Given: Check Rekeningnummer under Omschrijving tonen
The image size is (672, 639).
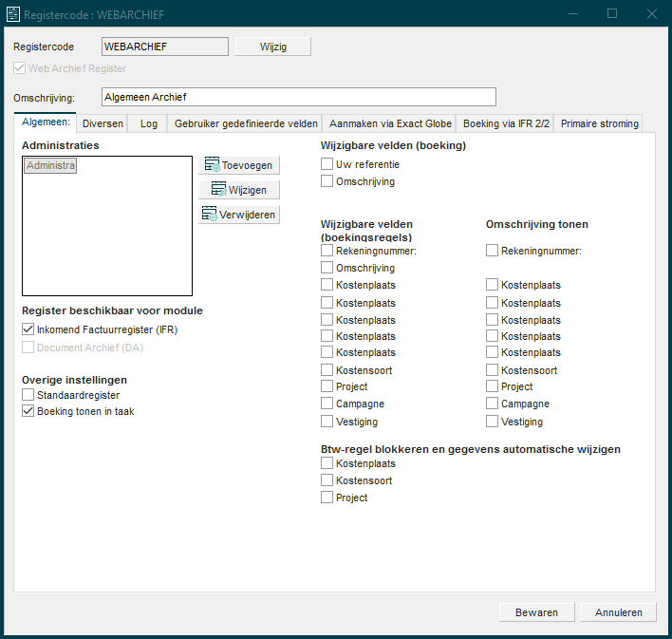Looking at the screenshot, I should pos(492,251).
